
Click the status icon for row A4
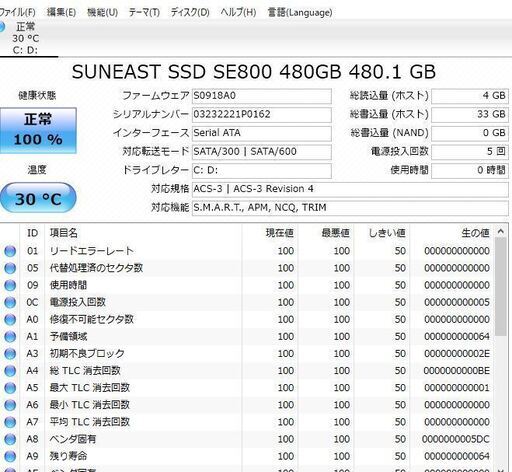(10, 371)
